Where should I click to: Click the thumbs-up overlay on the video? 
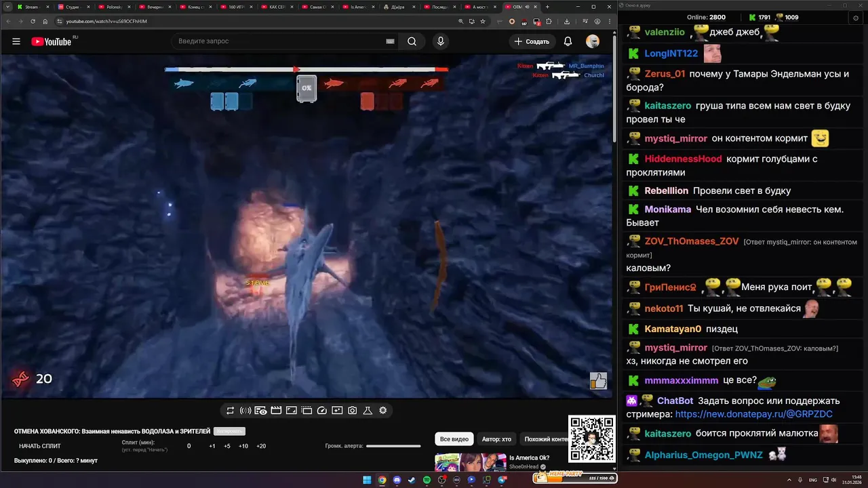(598, 381)
